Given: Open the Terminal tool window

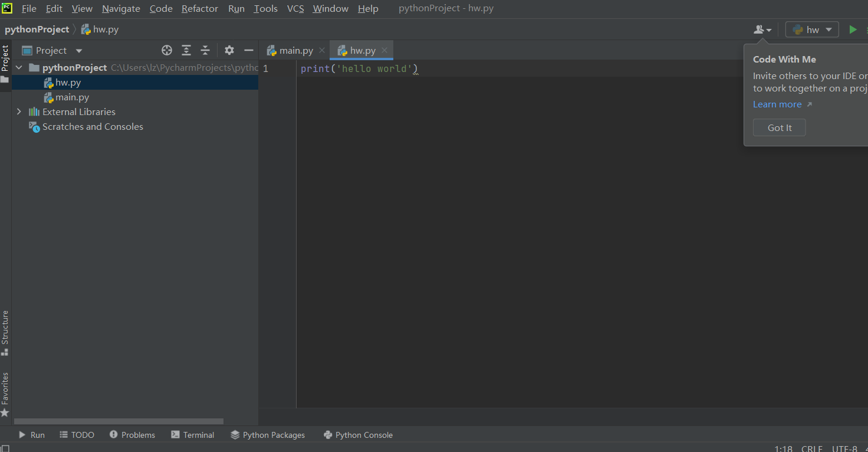Looking at the screenshot, I should coord(192,435).
